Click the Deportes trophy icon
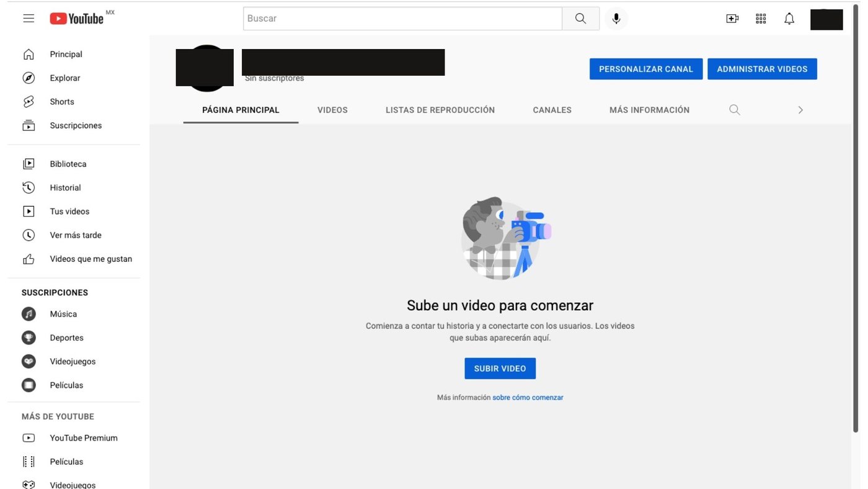This screenshot has width=868, height=489. click(29, 338)
